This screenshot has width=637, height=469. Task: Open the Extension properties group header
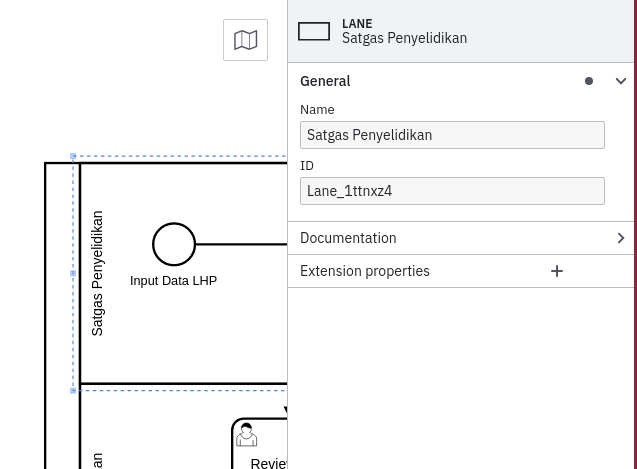click(x=365, y=271)
